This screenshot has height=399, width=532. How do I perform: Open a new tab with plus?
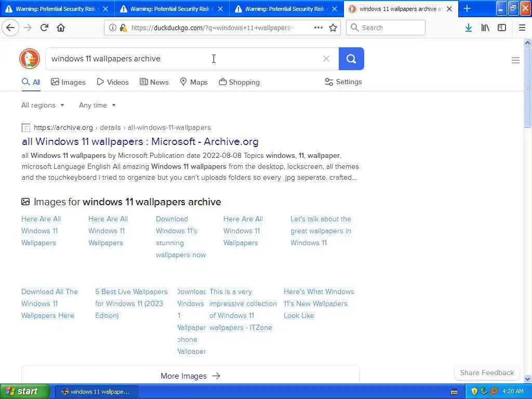tap(467, 8)
